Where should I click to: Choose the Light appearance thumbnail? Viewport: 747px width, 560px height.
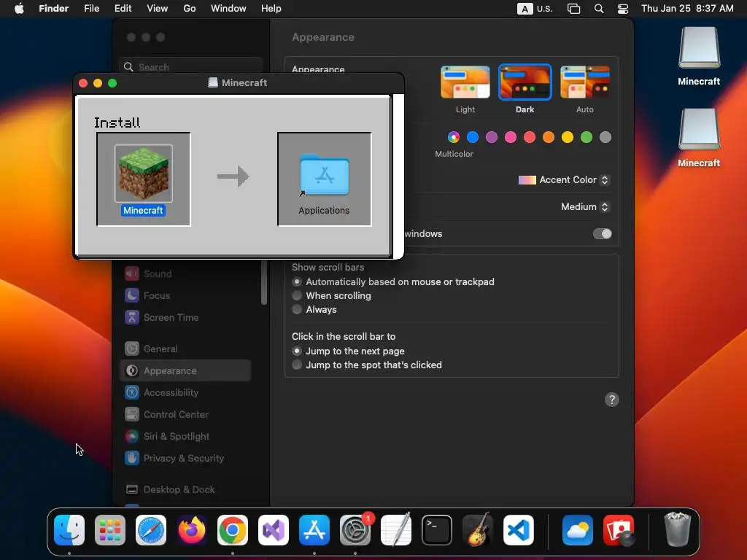click(x=465, y=82)
